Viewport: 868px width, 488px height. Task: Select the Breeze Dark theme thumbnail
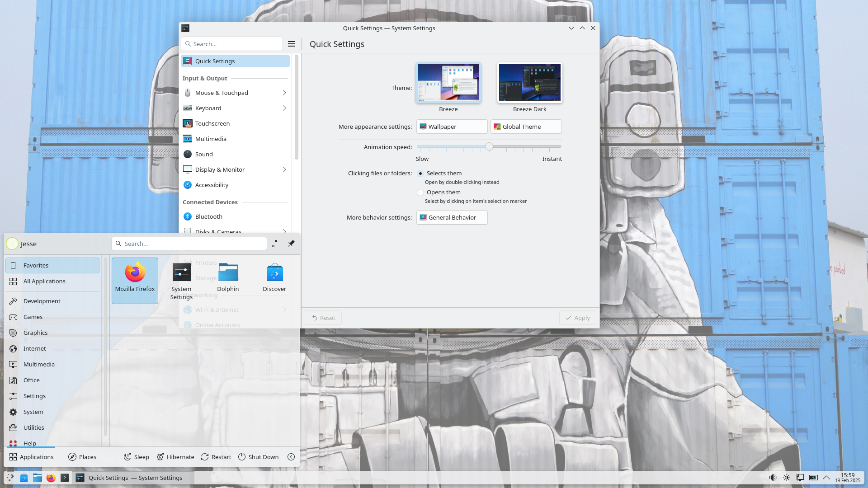[529, 83]
